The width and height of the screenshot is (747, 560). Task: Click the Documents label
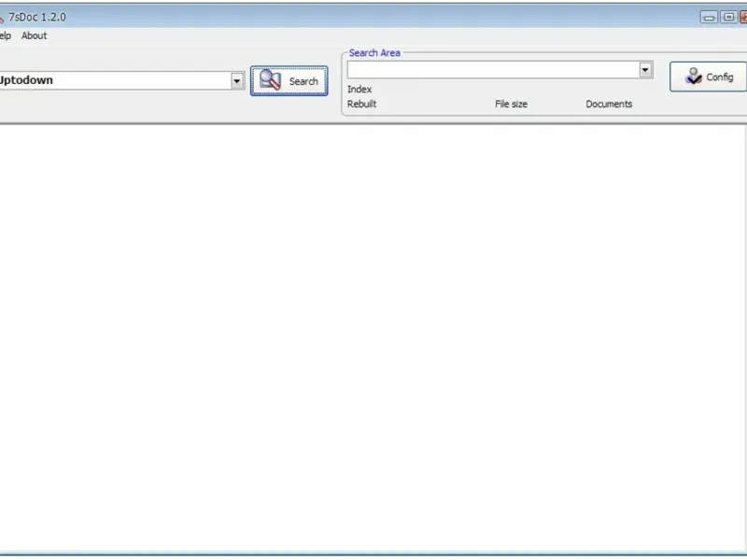[x=609, y=104]
